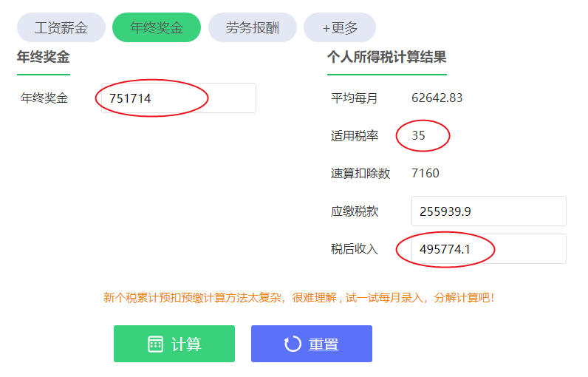This screenshot has width=588, height=377.
Task: Switch to the 工资薪金 tab
Action: click(61, 27)
